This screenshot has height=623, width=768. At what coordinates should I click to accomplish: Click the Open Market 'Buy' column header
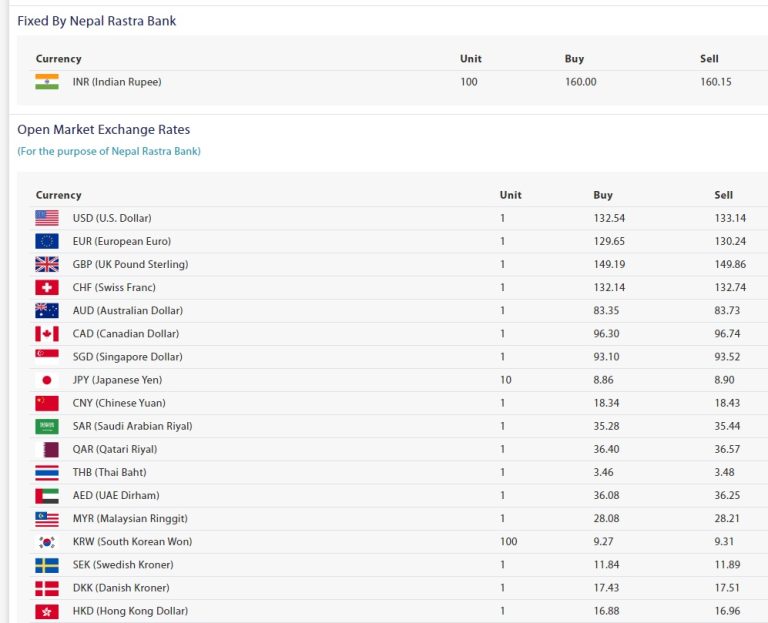pyautogui.click(x=602, y=195)
